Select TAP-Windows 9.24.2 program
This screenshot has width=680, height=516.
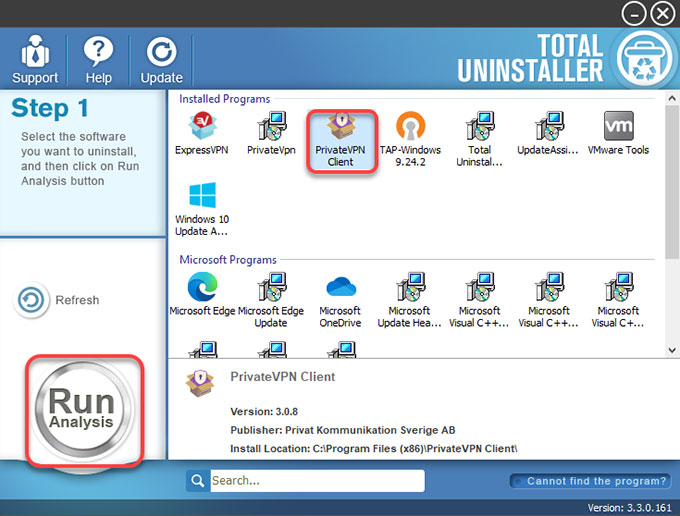coord(410,140)
